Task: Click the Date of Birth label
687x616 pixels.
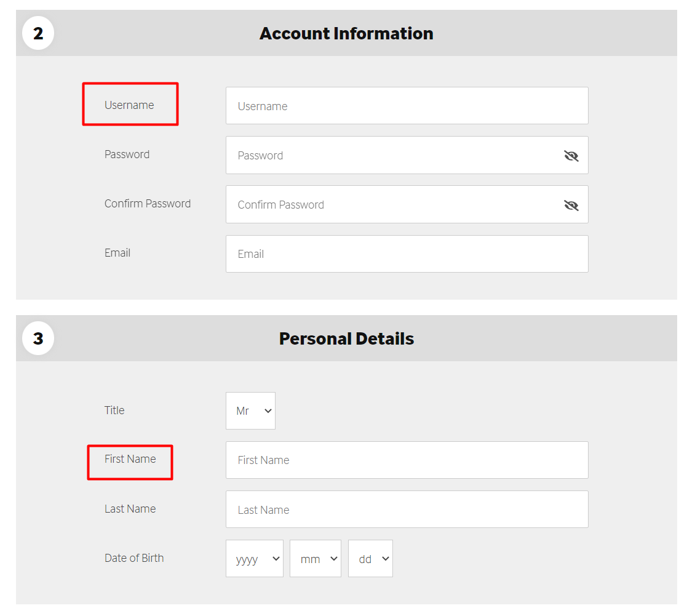Action: pos(134,558)
